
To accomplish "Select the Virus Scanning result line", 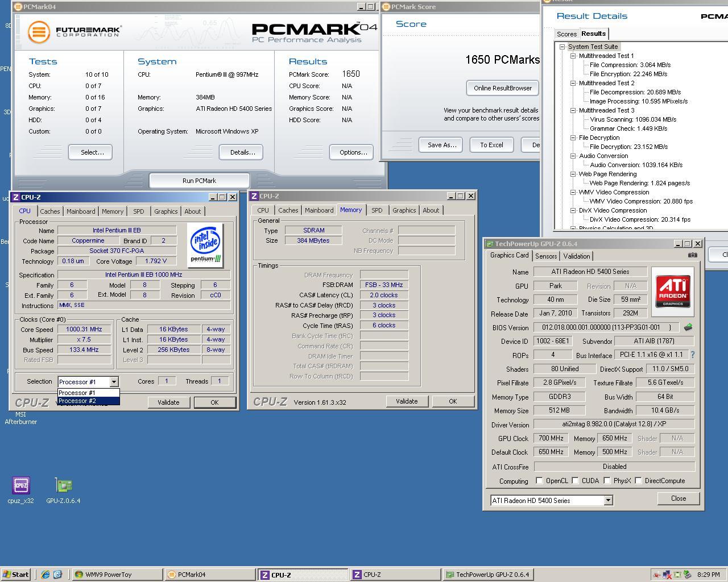I will (632, 119).
